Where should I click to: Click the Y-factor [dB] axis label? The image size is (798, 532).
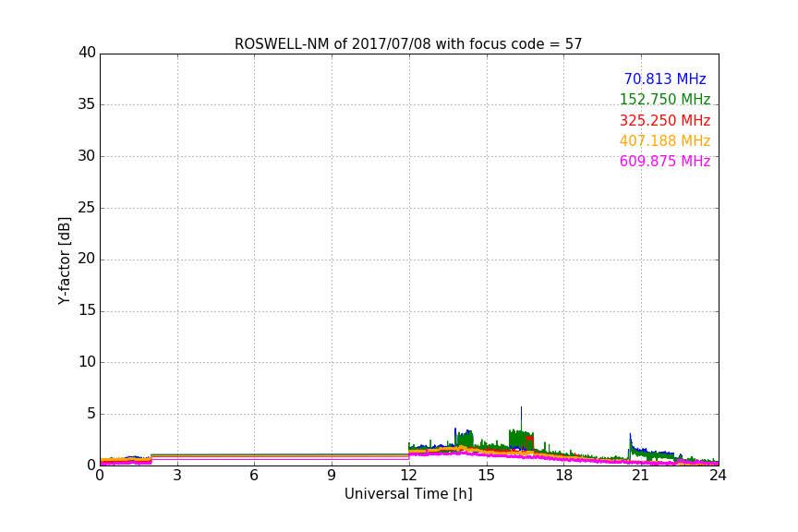click(64, 260)
